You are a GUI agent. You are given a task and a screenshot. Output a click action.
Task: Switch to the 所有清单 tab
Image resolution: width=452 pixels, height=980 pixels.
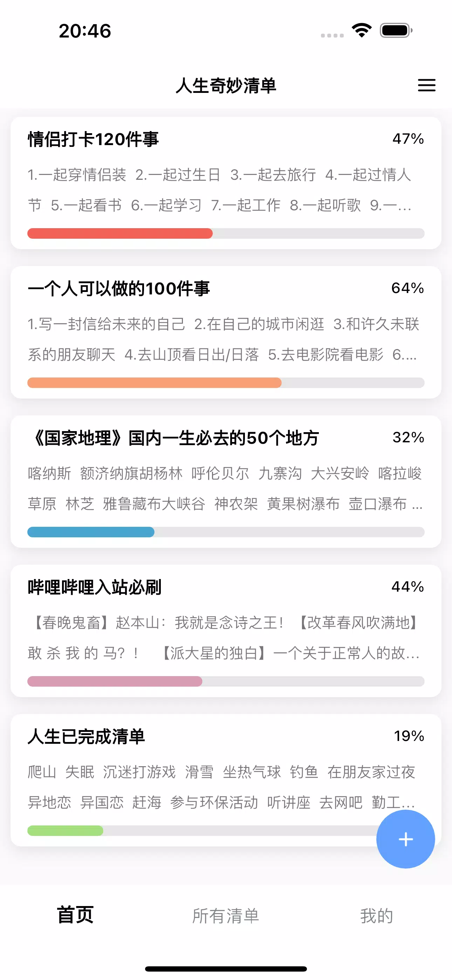(x=226, y=915)
